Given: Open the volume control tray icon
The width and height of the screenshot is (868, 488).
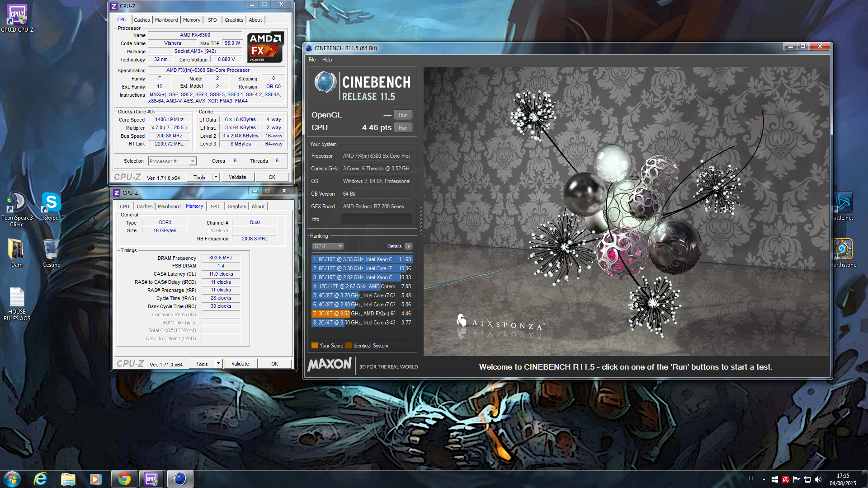Looking at the screenshot, I should (818, 479).
